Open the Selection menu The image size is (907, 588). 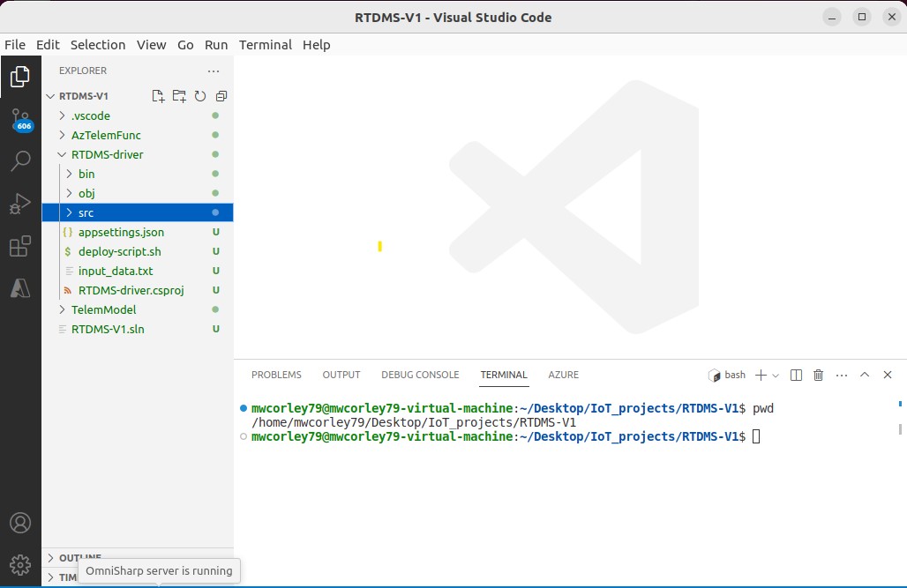pyautogui.click(x=98, y=45)
